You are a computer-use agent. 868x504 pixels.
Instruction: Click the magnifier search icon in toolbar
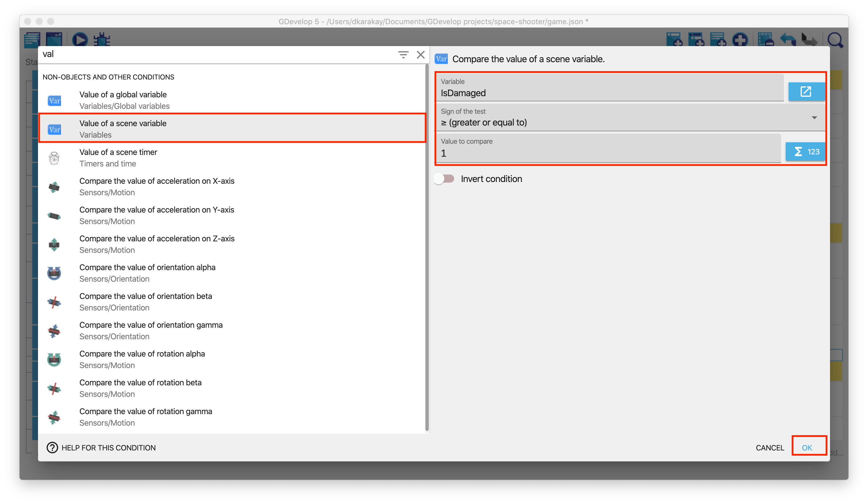(835, 40)
